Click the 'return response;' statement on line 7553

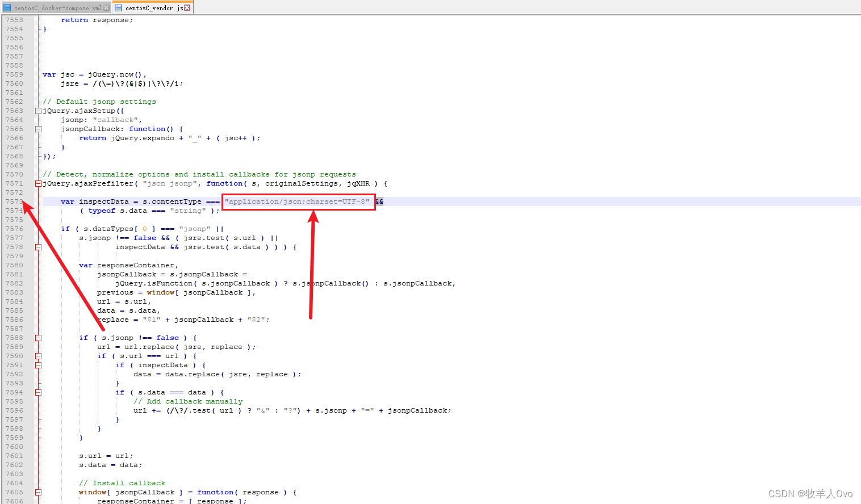(x=98, y=19)
